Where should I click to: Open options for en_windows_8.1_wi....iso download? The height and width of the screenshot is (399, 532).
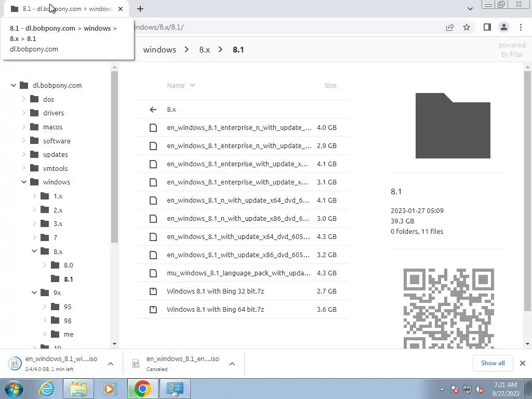(x=111, y=364)
